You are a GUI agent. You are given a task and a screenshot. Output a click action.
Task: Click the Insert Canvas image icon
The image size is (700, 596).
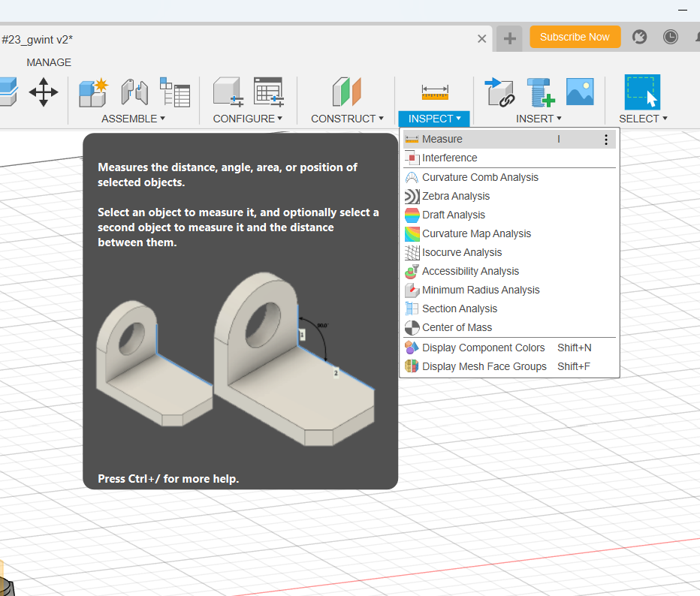580,92
